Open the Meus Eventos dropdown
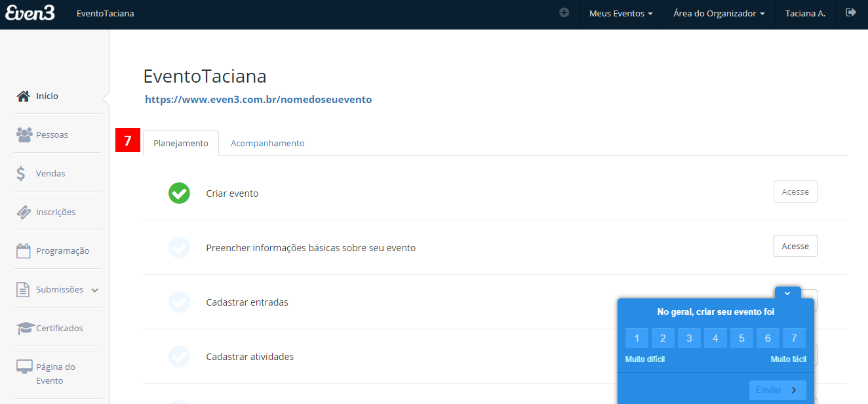 click(x=620, y=12)
